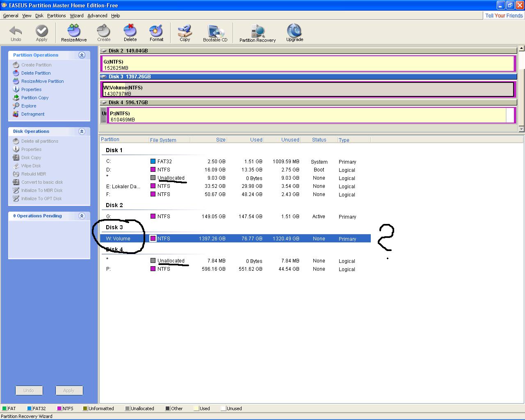
Task: Click the bottom Apply button
Action: pos(69,390)
